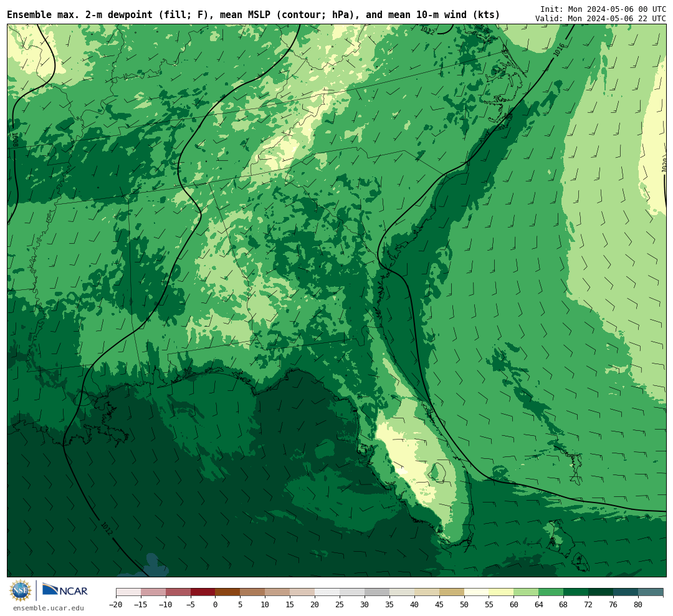Screen dimensions: 673x616
Task: Click the '50' colorbar tick label
Action: pos(464,605)
